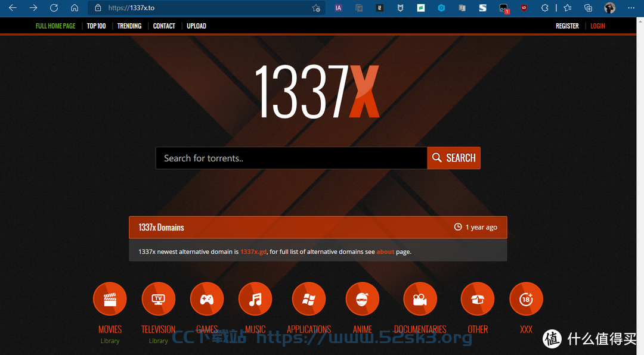Open the Games category icon

point(206,299)
